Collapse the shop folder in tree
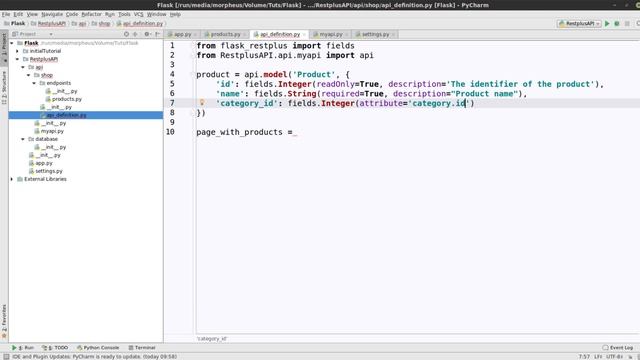Screen dimensions: 640x360 29,75
